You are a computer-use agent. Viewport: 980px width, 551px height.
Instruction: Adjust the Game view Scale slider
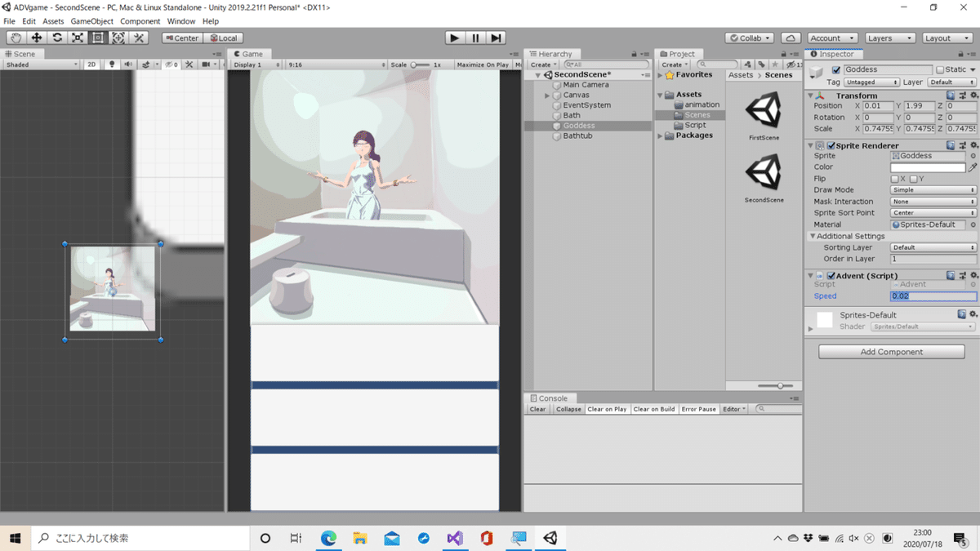(419, 64)
